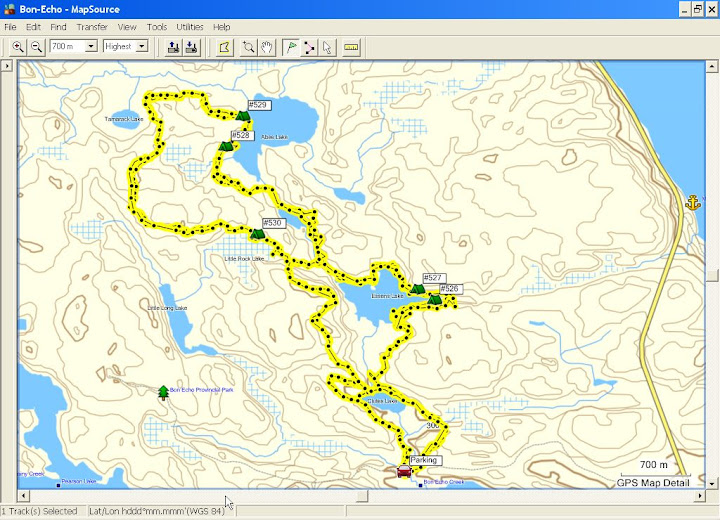This screenshot has width=720, height=520.
Task: Click the Tamarack Lake map label
Action: click(x=124, y=119)
